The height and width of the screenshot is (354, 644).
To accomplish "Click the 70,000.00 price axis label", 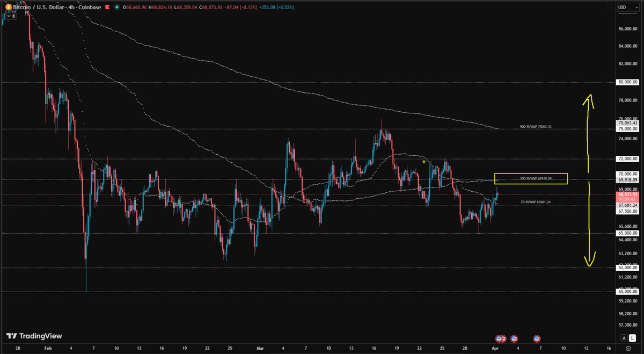I will pos(628,174).
